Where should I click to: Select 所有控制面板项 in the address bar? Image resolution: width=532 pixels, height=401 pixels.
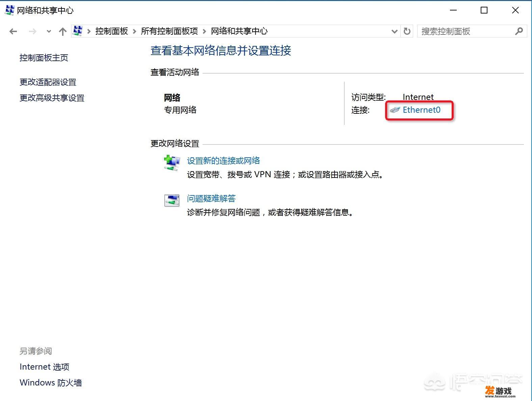pos(169,31)
